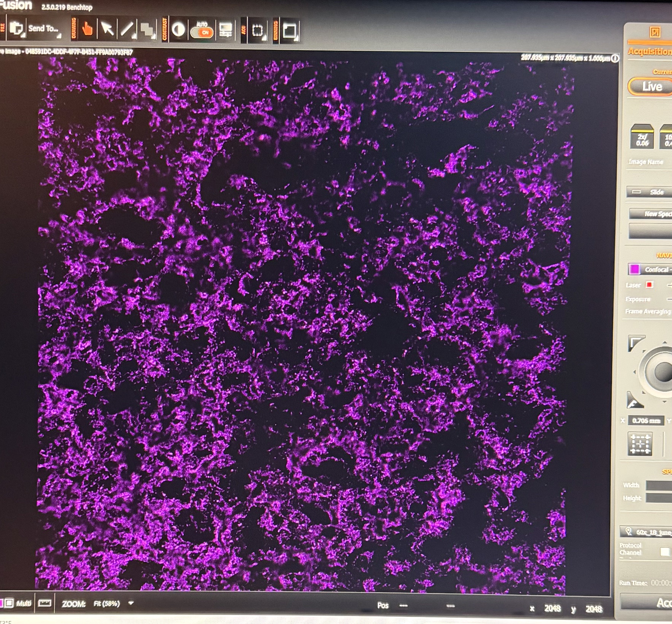Toggle the red Laser indicator
The height and width of the screenshot is (624, 672).
tap(649, 285)
